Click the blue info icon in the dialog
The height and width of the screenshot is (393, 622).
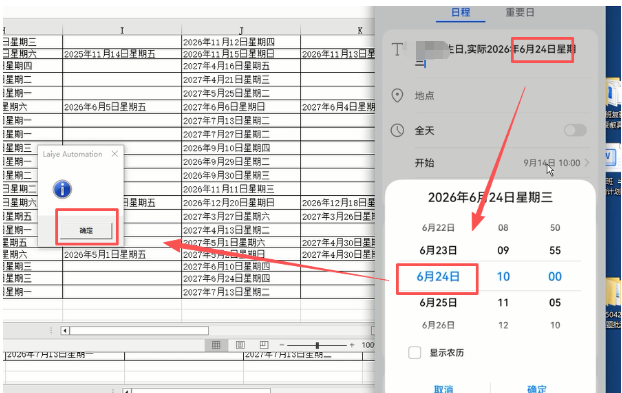(x=62, y=189)
